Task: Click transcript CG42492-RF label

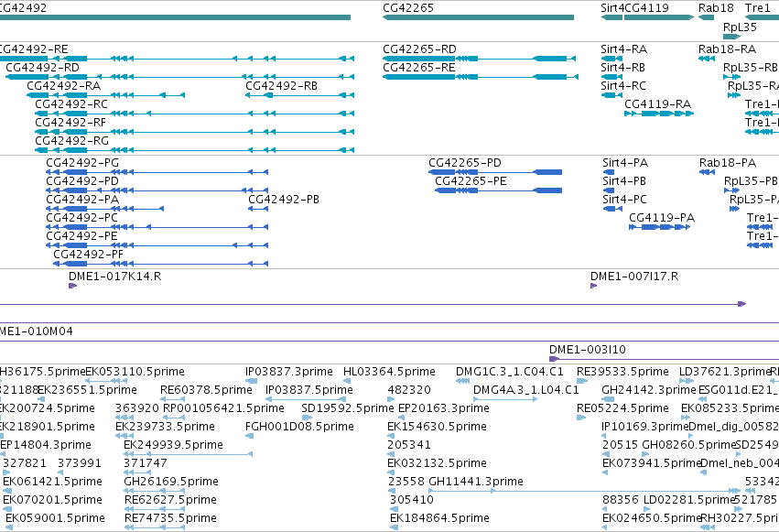Action: coord(70,123)
